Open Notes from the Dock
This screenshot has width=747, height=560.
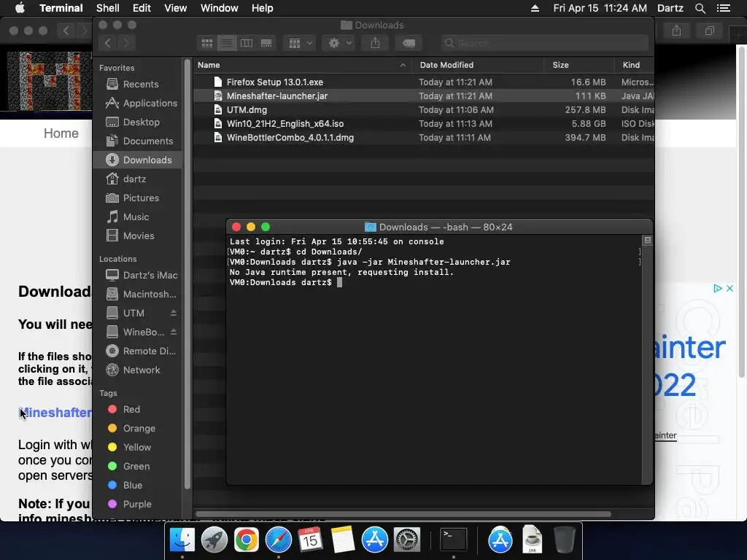coord(343,540)
